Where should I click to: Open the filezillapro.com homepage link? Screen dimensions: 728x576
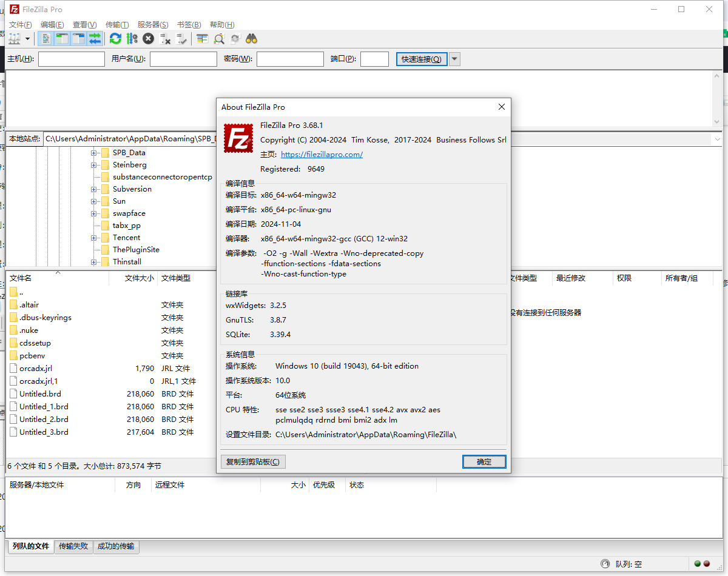click(x=322, y=154)
